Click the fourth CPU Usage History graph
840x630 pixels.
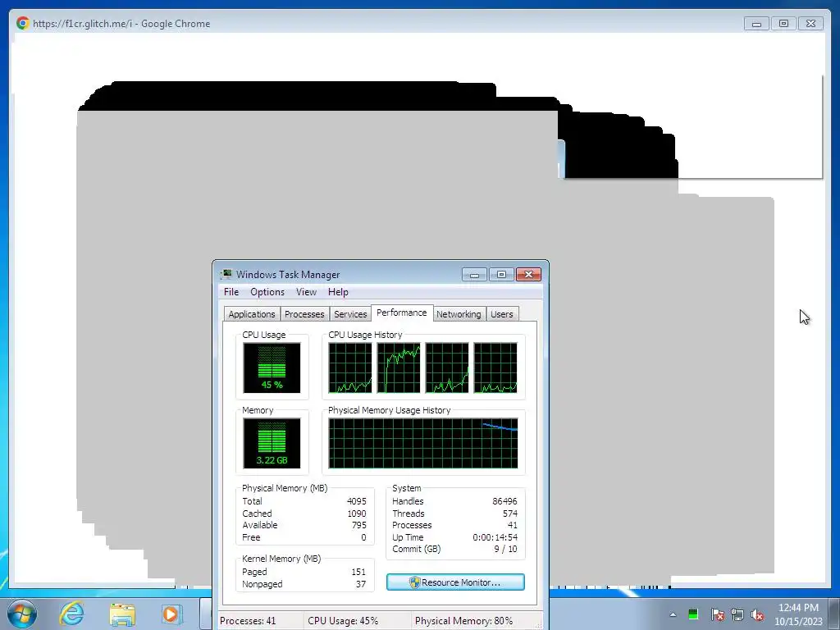click(x=495, y=368)
